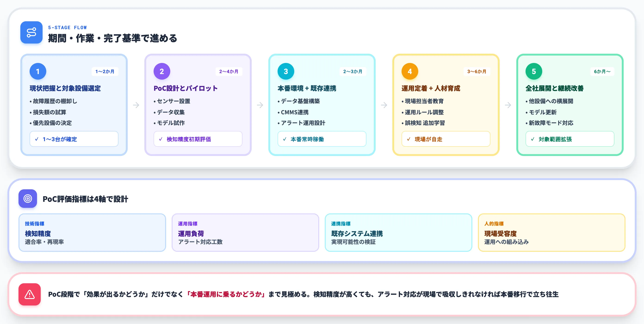
Task: Click the 運用ルール調整 bullet
Action: (x=422, y=112)
